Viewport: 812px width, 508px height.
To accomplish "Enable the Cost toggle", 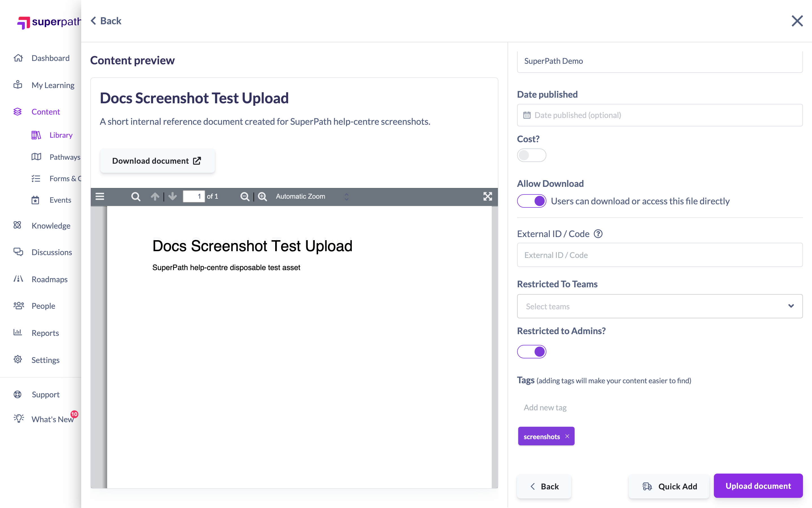I will coord(531,155).
